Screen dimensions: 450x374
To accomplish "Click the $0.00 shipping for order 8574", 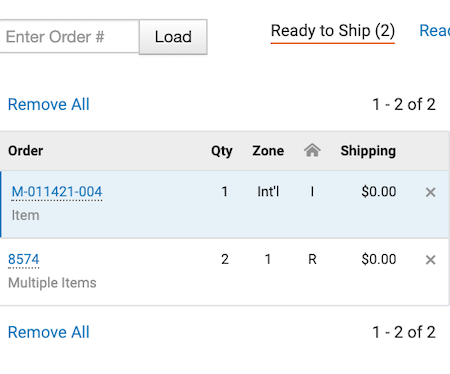I will click(379, 259).
